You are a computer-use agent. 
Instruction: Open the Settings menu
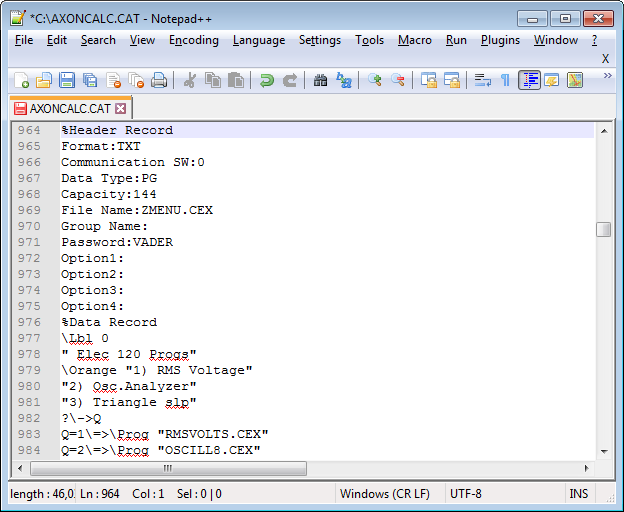(x=320, y=40)
